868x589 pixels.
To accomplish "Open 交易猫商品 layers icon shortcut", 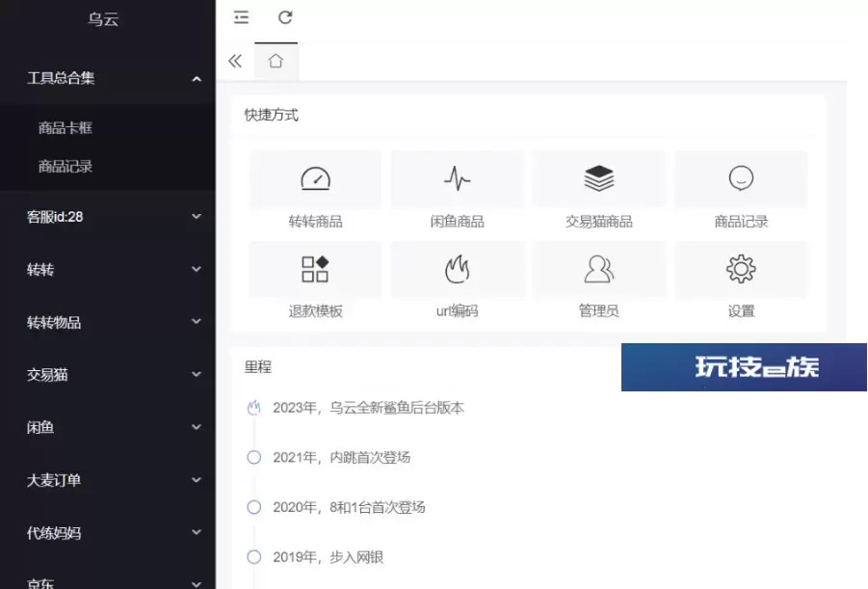I will click(599, 178).
